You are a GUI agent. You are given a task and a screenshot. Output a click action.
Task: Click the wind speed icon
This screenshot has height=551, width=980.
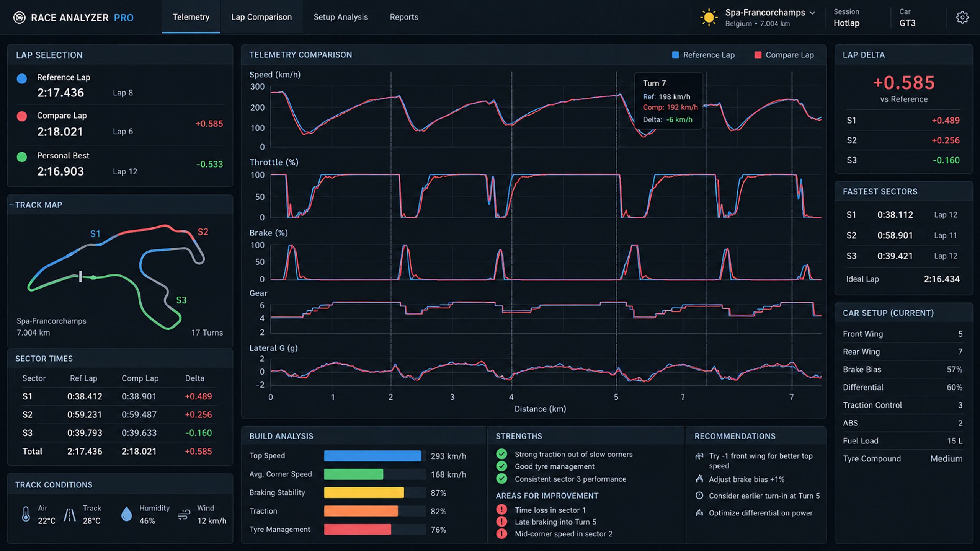(x=184, y=515)
